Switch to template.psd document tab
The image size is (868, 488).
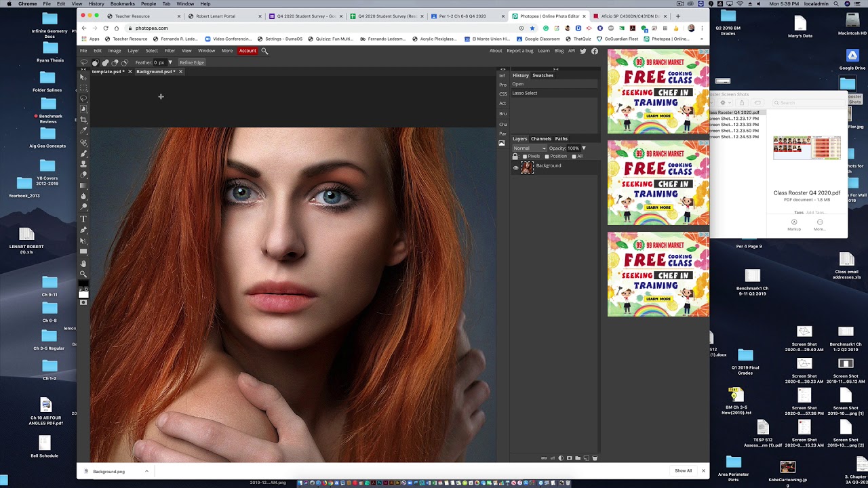(x=108, y=72)
